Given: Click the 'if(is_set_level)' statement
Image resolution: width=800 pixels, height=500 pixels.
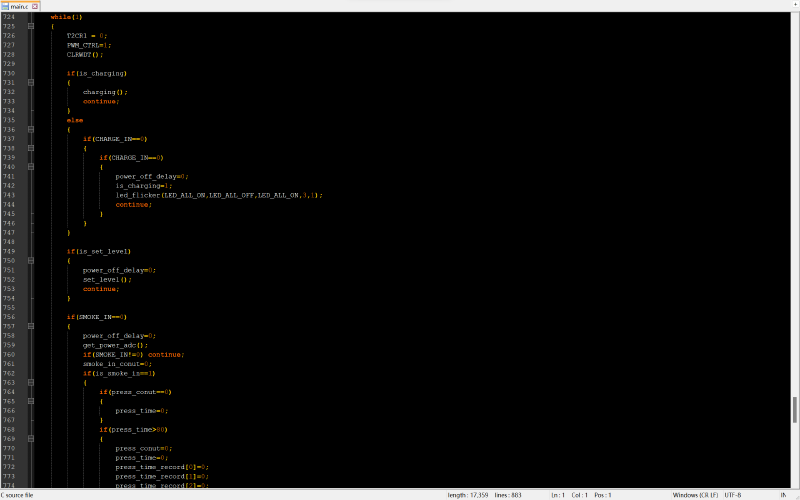Looking at the screenshot, I should coord(99,251).
